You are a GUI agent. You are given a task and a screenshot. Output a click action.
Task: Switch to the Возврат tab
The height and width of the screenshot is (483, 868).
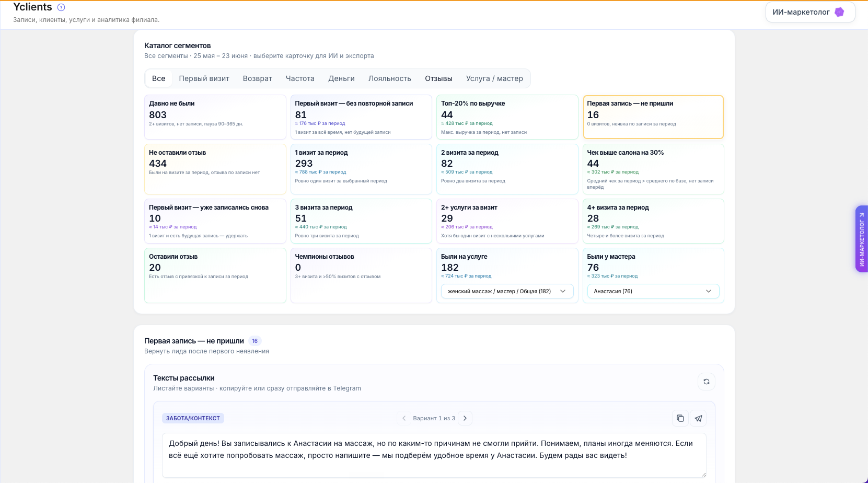pyautogui.click(x=258, y=78)
